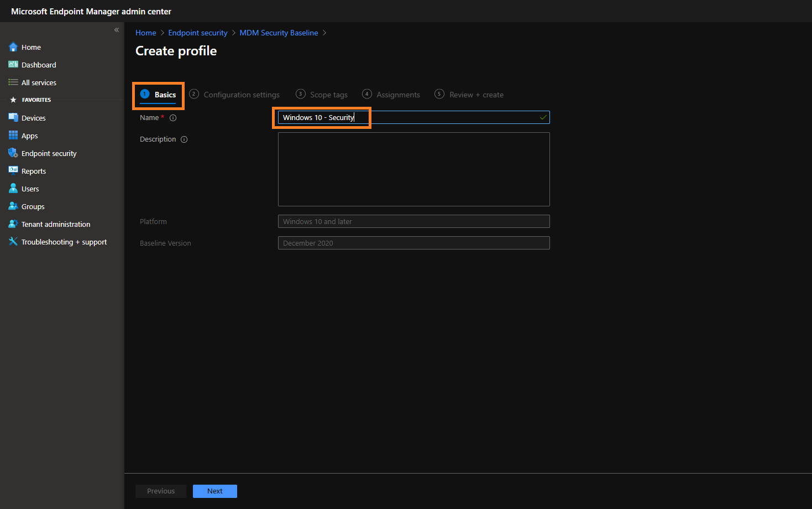
Task: Go to Assignments step
Action: pos(391,95)
